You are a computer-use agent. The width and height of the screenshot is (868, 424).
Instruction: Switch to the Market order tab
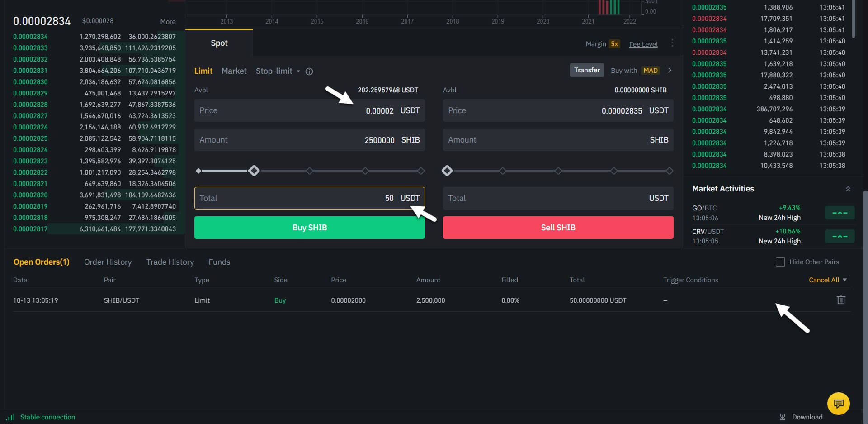pos(234,71)
